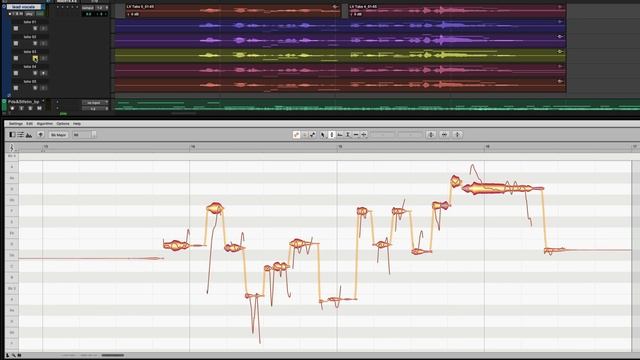The width and height of the screenshot is (640, 360).
Task: Open the Help menu
Action: pos(77,124)
